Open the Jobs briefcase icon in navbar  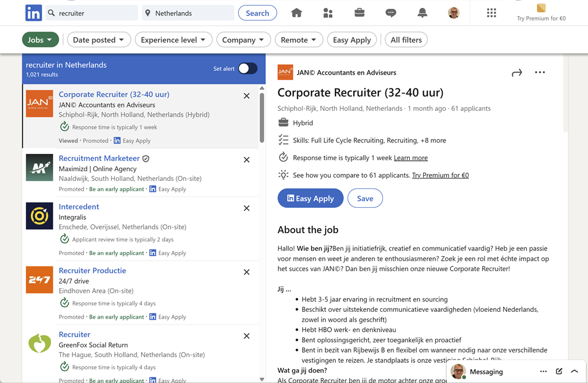pyautogui.click(x=359, y=13)
